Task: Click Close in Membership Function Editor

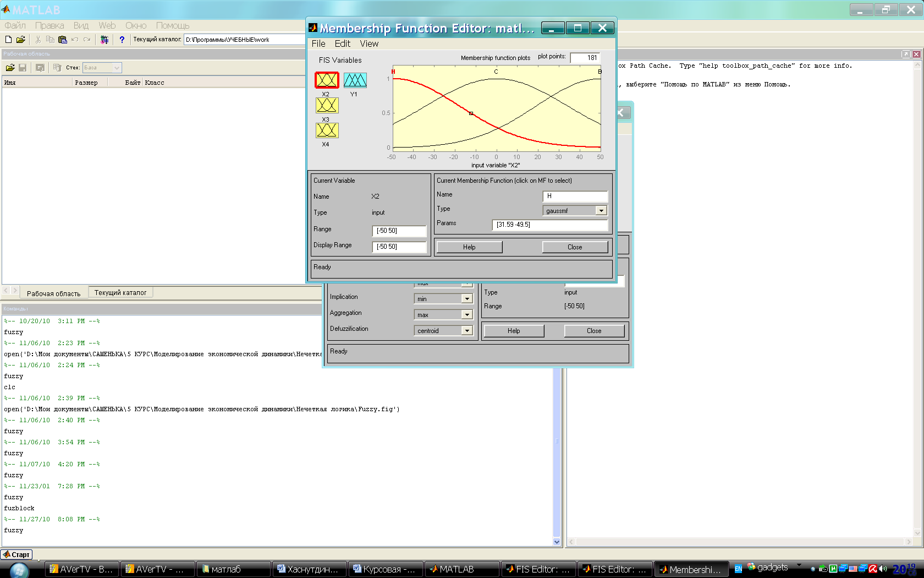Action: [x=575, y=247]
